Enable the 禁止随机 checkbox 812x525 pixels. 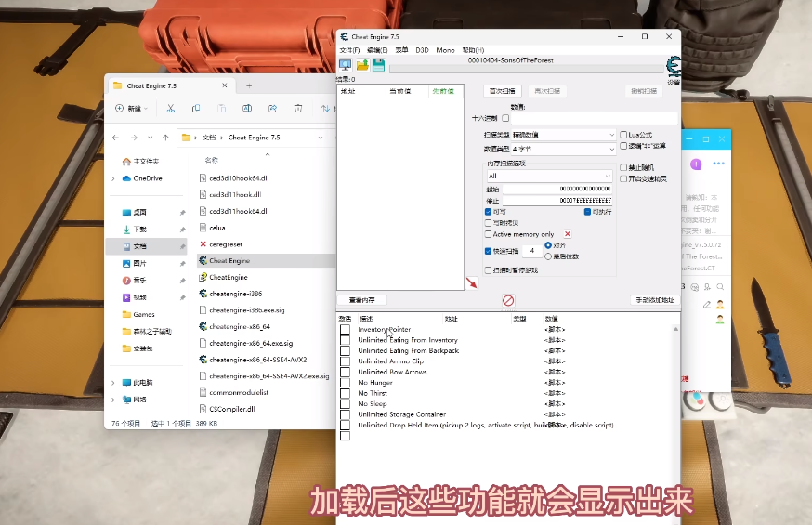pos(623,168)
